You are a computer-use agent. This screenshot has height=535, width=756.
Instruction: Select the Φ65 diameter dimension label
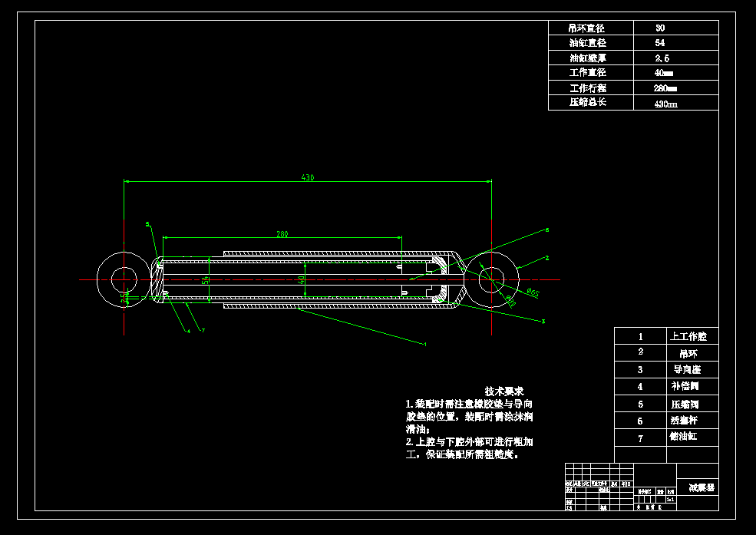tap(533, 292)
